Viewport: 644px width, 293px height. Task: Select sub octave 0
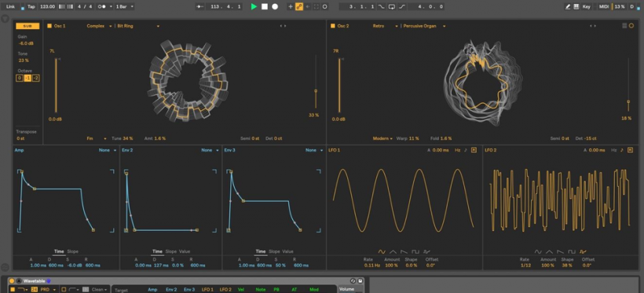click(x=20, y=78)
